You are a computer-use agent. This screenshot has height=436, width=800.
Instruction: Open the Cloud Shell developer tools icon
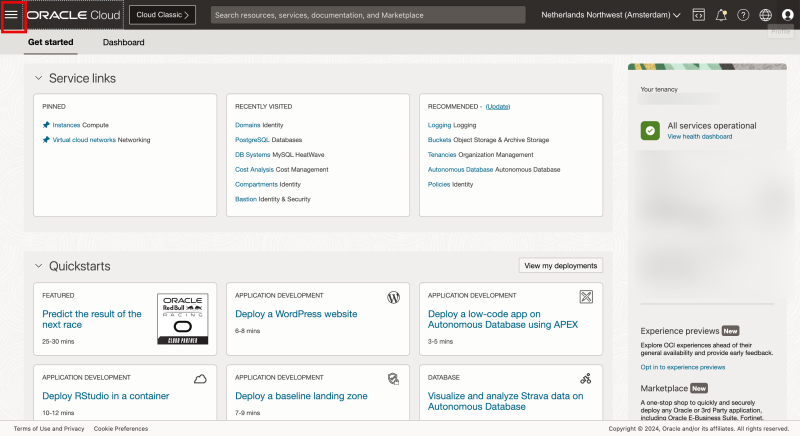coord(698,15)
